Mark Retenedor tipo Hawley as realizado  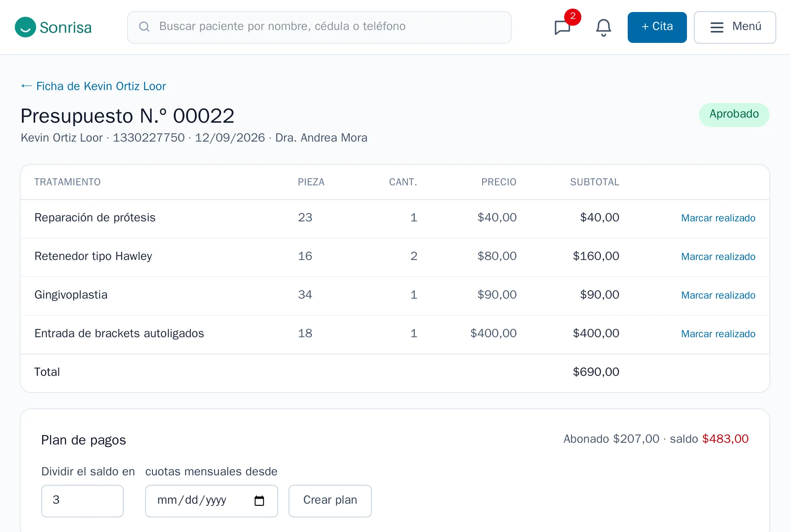(x=718, y=257)
